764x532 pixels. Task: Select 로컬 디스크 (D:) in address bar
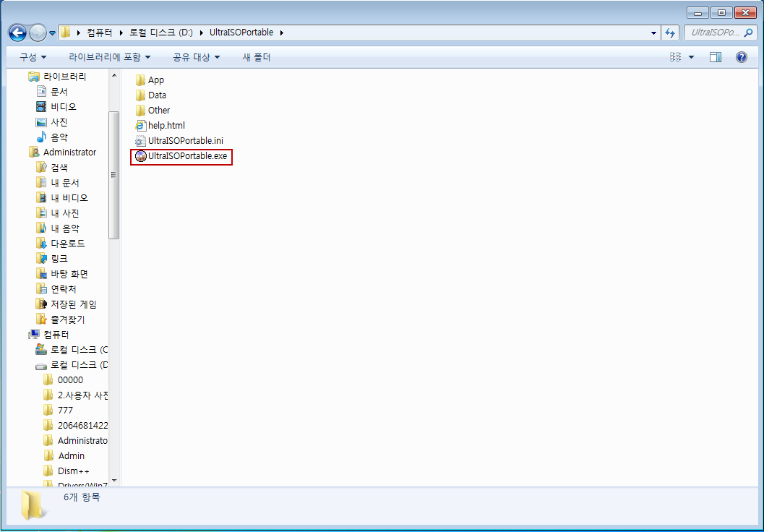click(160, 33)
